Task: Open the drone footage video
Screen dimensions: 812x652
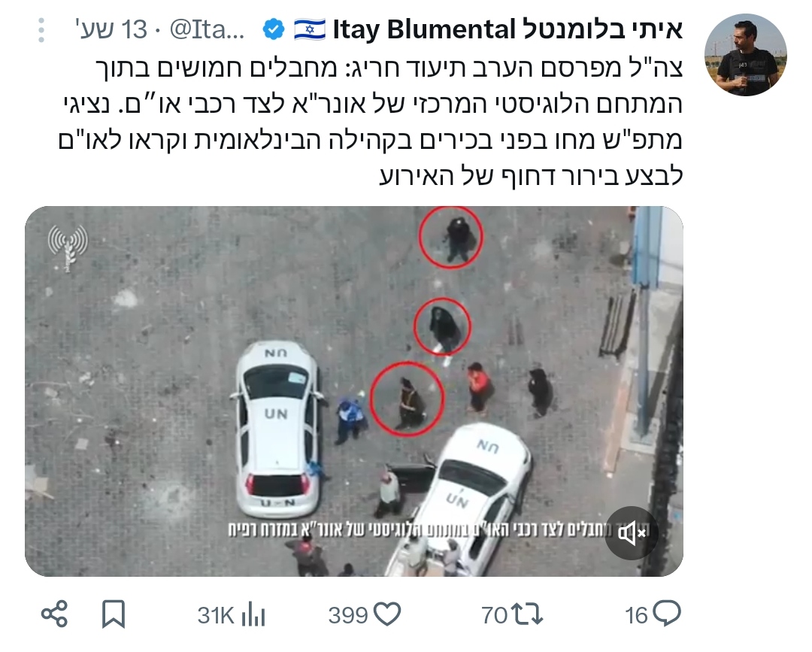Action: [353, 391]
